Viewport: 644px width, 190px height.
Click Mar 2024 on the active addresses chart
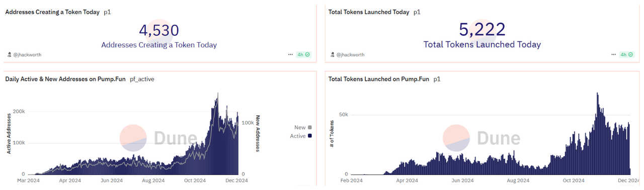click(29, 180)
